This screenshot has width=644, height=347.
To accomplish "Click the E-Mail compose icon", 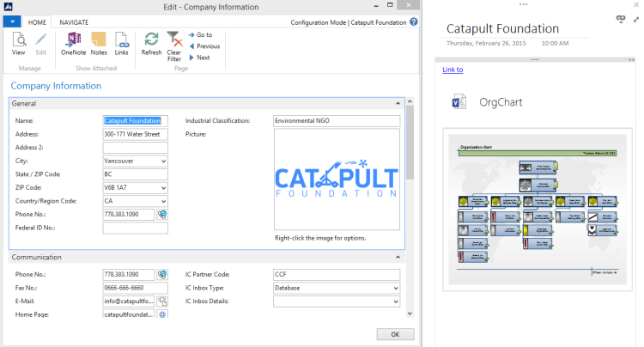I will 162,301.
